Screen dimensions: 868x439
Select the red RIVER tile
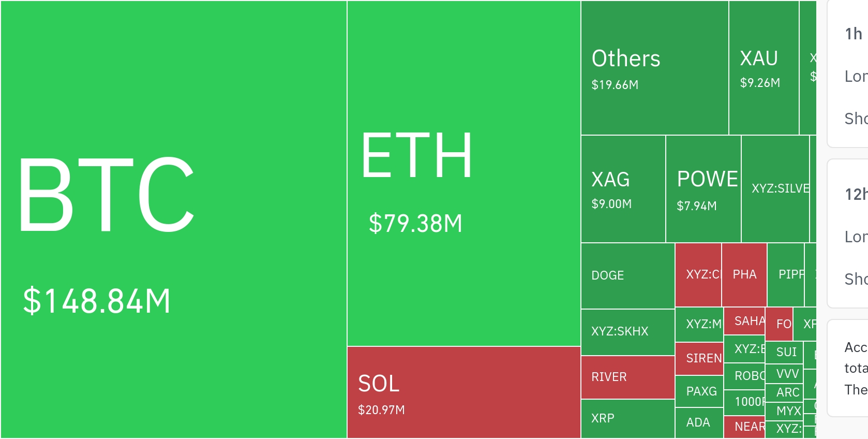point(627,377)
